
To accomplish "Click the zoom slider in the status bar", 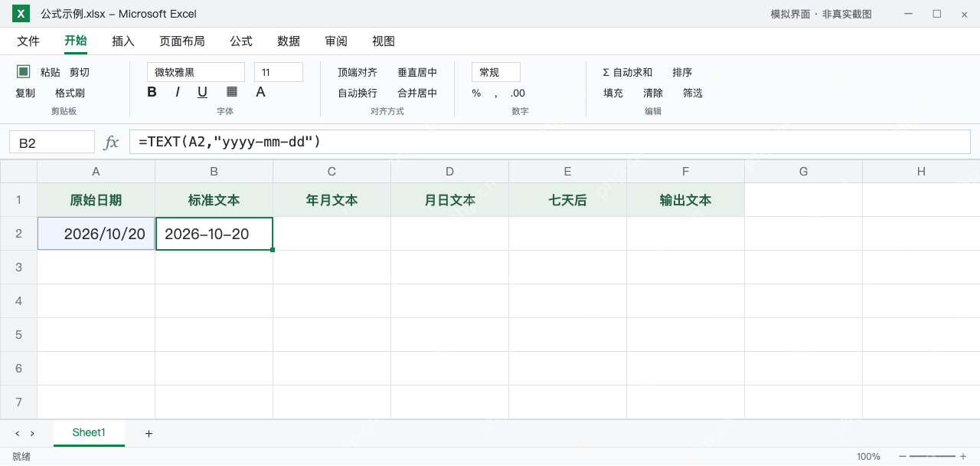I will [933, 457].
